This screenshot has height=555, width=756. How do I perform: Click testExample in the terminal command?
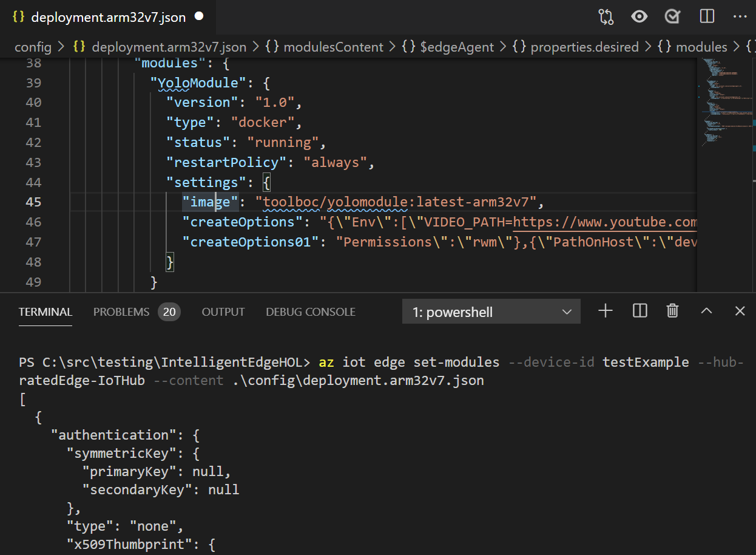click(x=646, y=363)
